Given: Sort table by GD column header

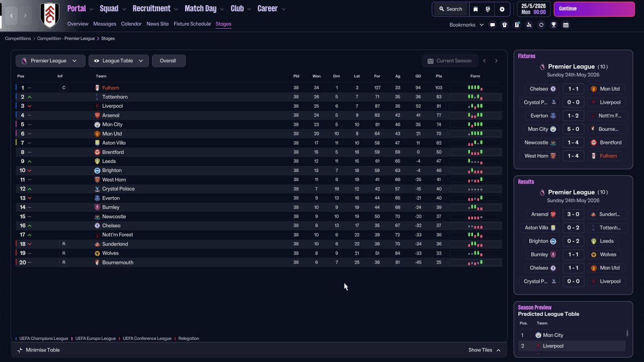Looking at the screenshot, I should click(x=418, y=76).
